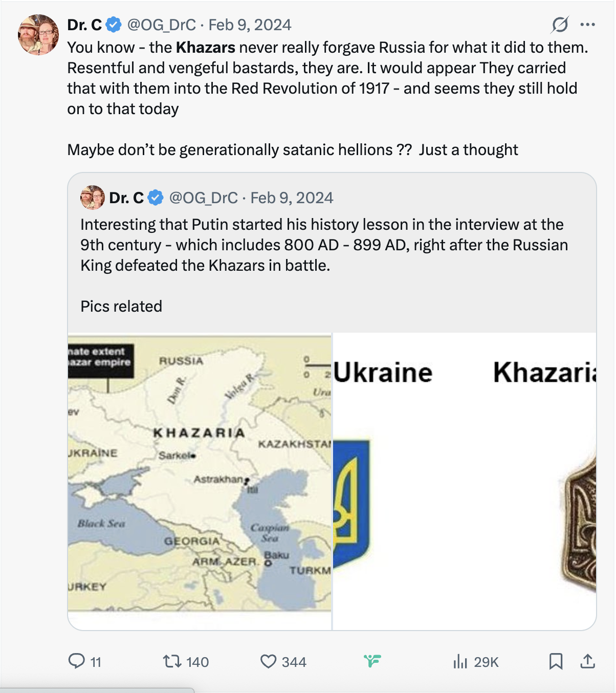The height and width of the screenshot is (693, 616).
Task: Click the verified badge next to top Dr. C
Action: tap(114, 25)
